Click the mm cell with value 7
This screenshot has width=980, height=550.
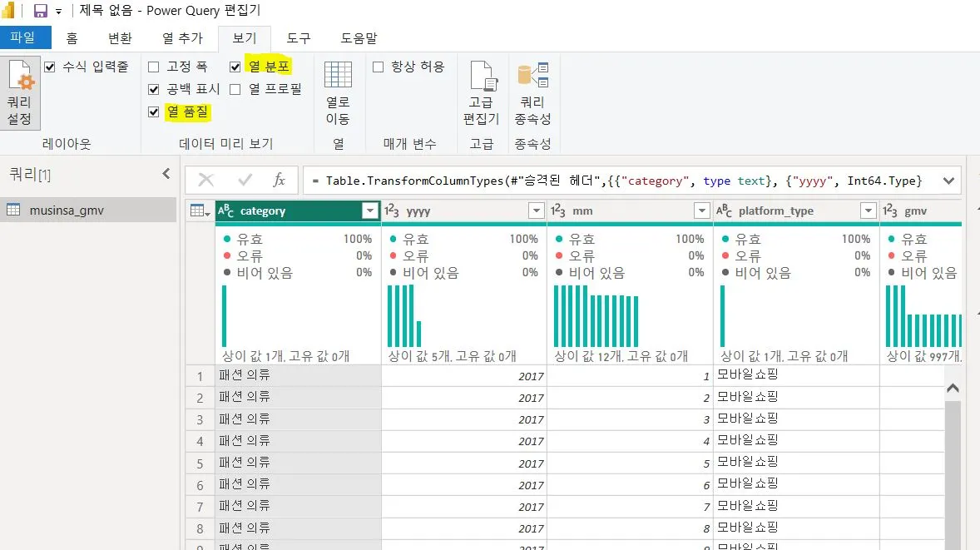630,506
